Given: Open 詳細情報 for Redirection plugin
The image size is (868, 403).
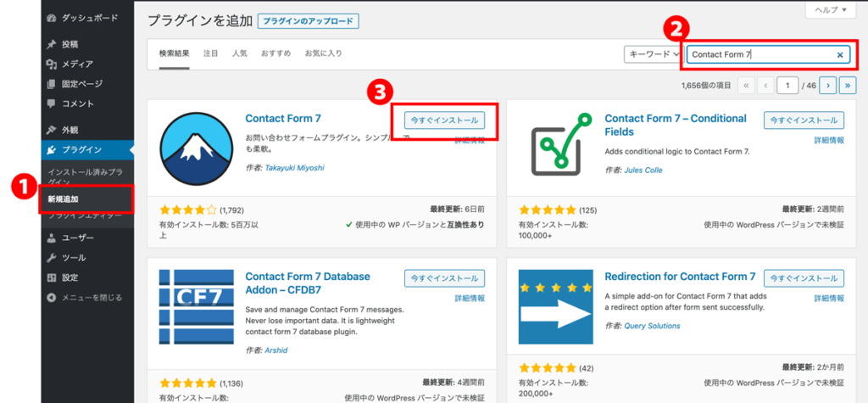Looking at the screenshot, I should pos(829,299).
